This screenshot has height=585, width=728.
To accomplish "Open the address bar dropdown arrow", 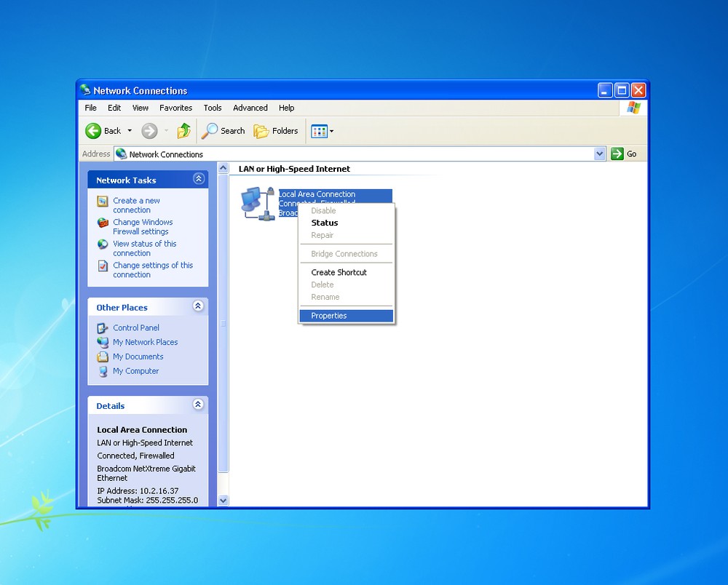I will coord(600,154).
